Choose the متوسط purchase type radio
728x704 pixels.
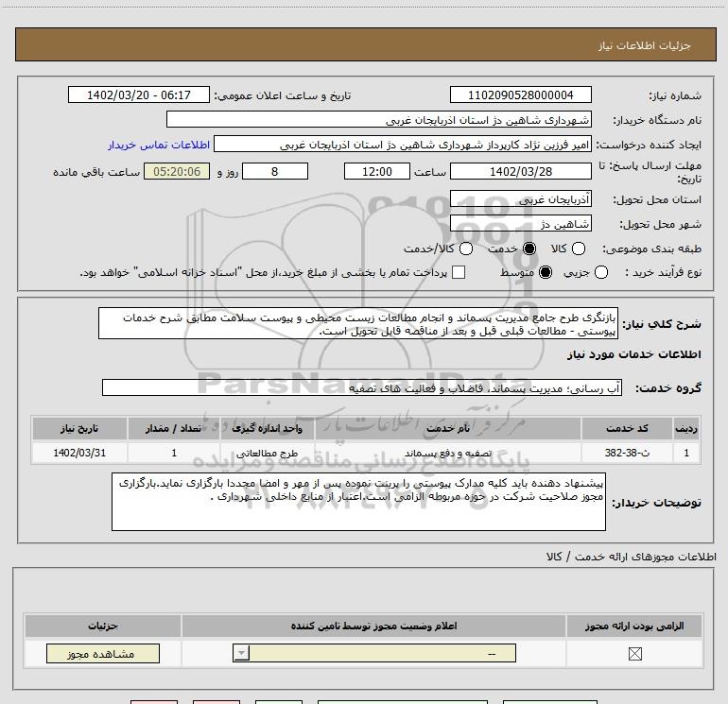click(546, 272)
